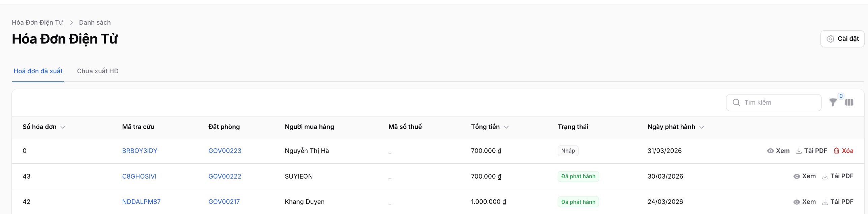Go to Hóa Đơn Điện Tử breadcrumb
Image resolution: width=868 pixels, height=214 pixels.
tap(37, 23)
